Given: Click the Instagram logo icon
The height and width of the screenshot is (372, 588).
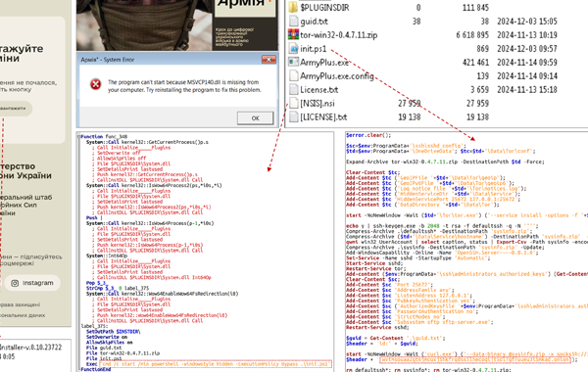Looking at the screenshot, I should tap(15, 283).
